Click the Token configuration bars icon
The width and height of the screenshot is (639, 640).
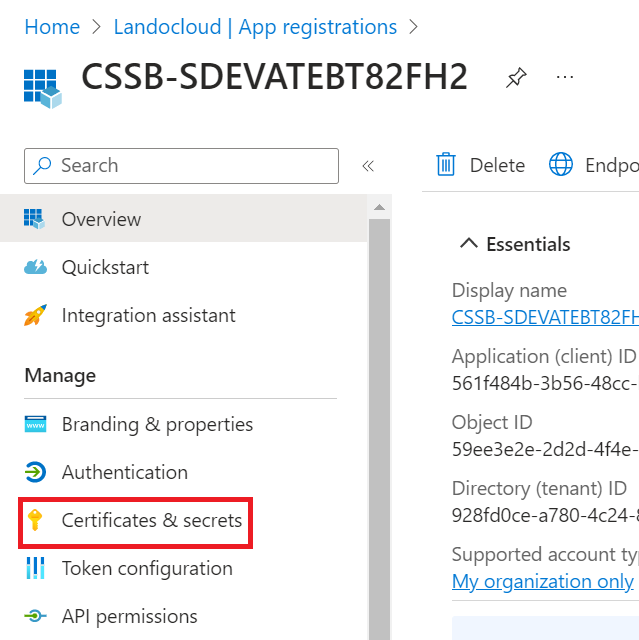click(36, 568)
